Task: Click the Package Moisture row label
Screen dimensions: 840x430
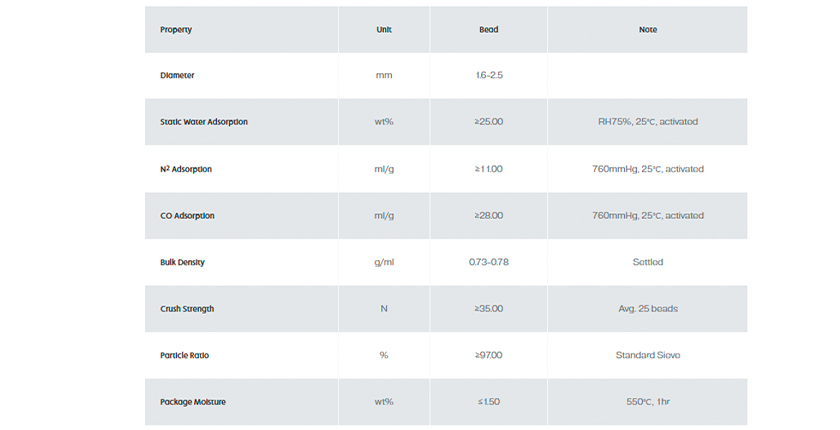Action: (x=193, y=402)
